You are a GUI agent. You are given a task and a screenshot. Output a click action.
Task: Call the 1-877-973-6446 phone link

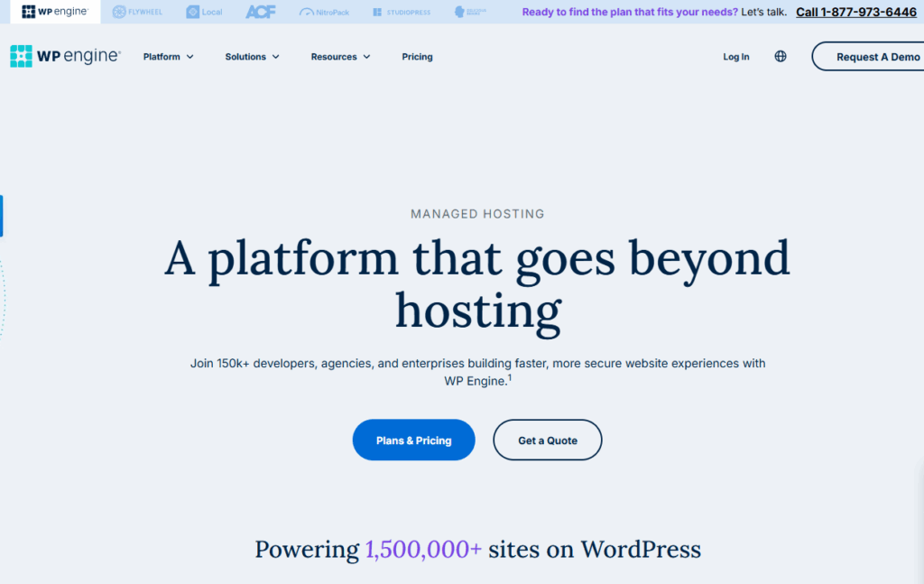[x=855, y=12]
